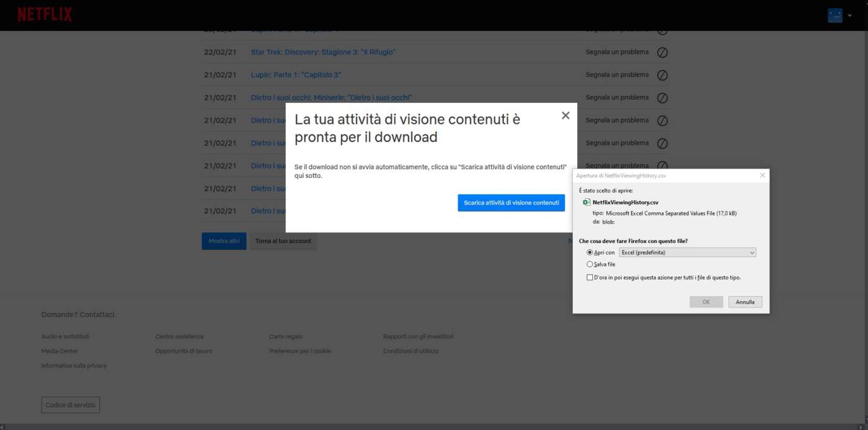868x430 pixels.
Task: Click the NetflixViewingHistory.csv file name text
Action: pyautogui.click(x=626, y=202)
